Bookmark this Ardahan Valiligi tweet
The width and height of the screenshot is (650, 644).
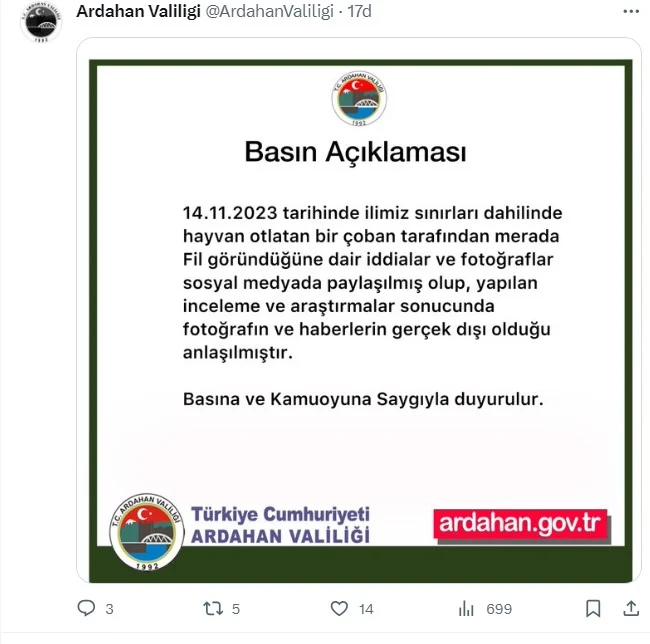pos(593,608)
